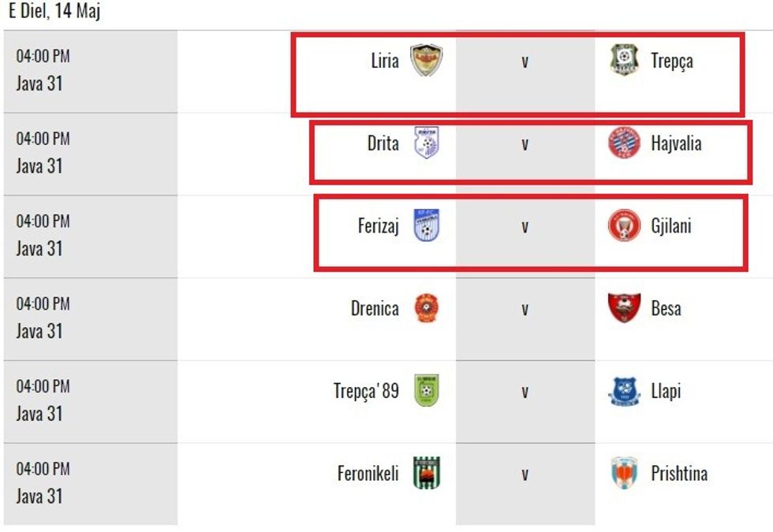This screenshot has height=532, width=773.
Task: Click the Liria club crest
Action: tap(427, 61)
